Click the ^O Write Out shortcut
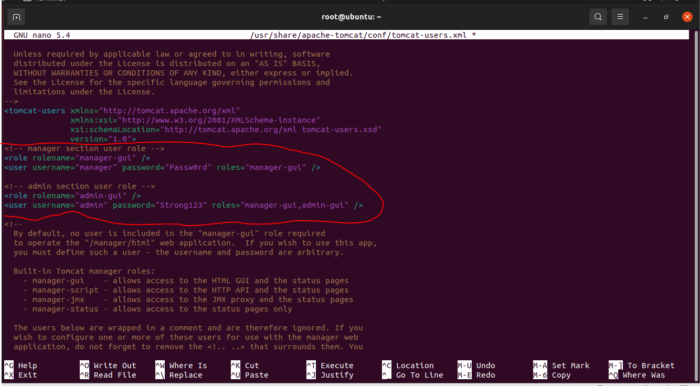 (x=108, y=365)
